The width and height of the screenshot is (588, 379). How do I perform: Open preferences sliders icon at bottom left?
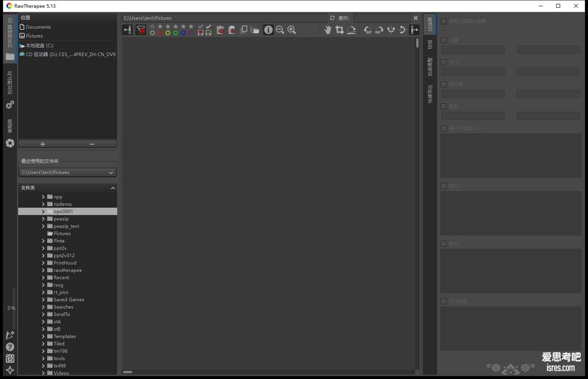(x=10, y=358)
